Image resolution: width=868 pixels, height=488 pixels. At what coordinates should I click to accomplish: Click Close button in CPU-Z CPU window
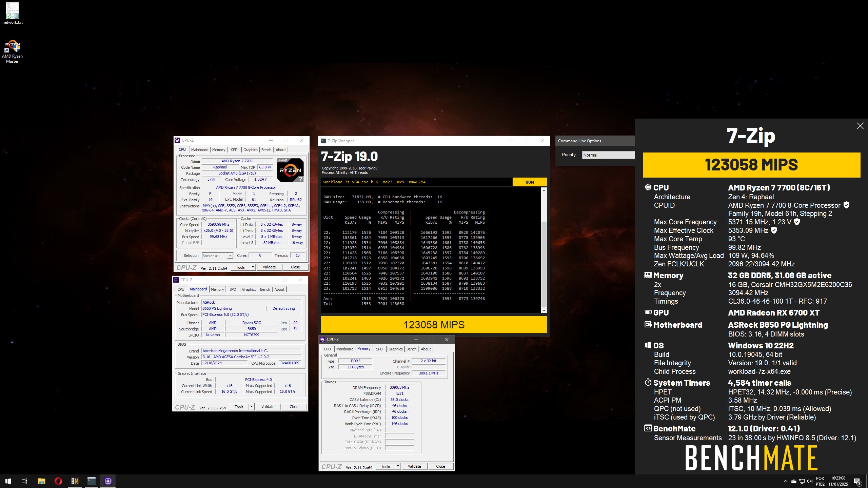tap(295, 267)
